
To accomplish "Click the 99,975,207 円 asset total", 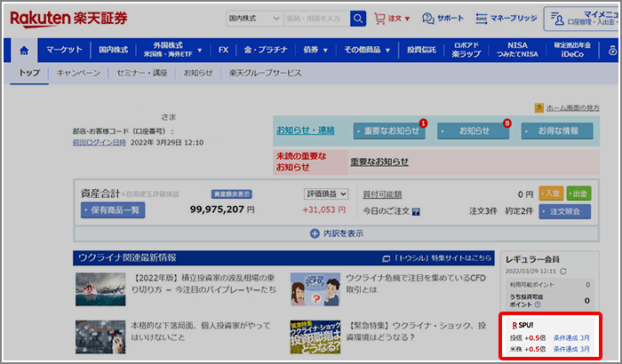I will click(222, 210).
